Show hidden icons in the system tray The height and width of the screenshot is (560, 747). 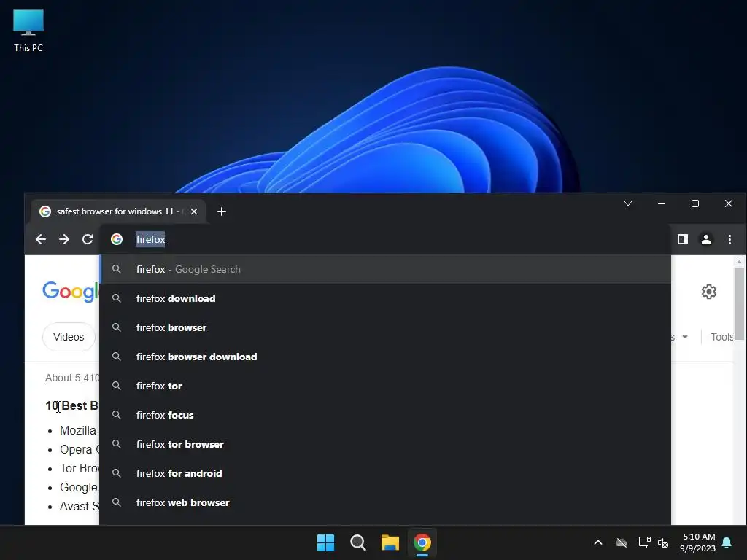598,542
